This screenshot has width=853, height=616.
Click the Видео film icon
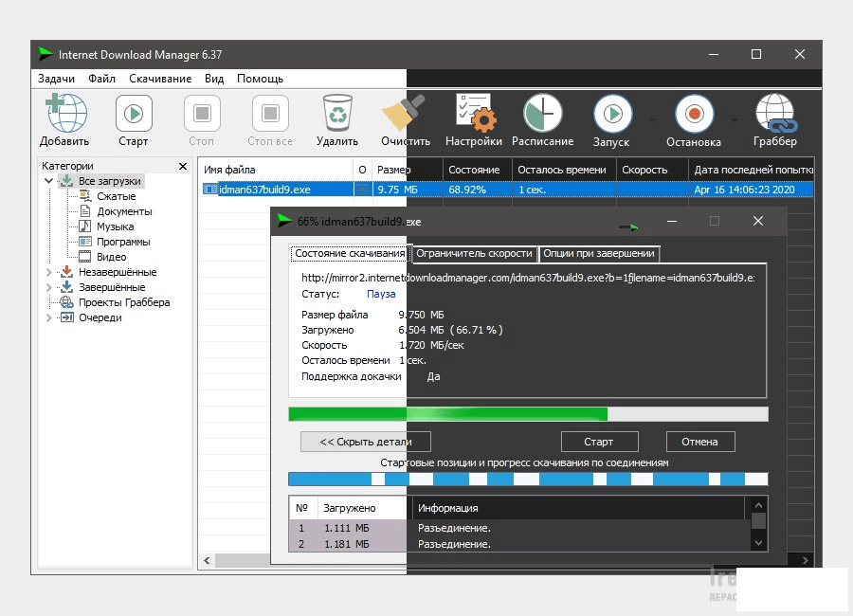[x=85, y=257]
